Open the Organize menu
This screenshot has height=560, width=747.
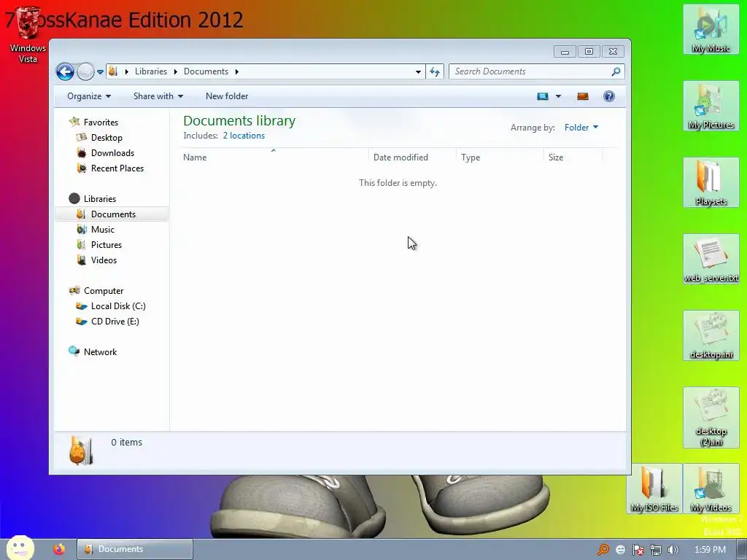point(89,96)
